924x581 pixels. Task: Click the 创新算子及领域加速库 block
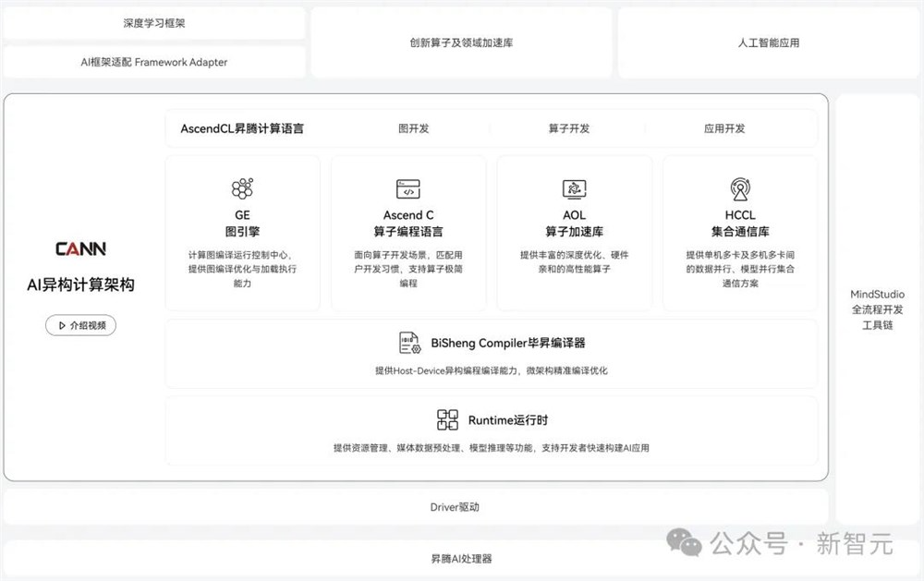point(462,42)
